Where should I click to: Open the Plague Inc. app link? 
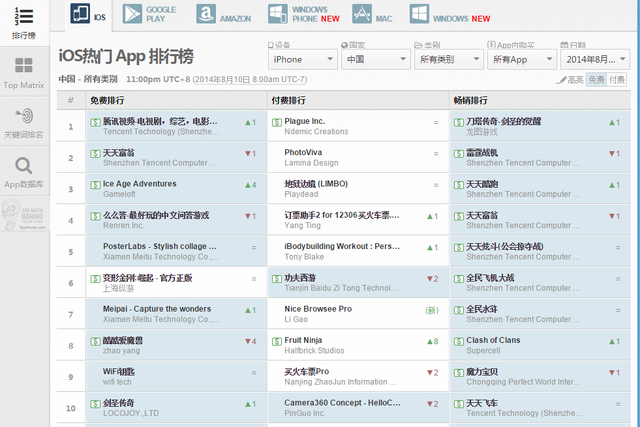click(x=304, y=121)
